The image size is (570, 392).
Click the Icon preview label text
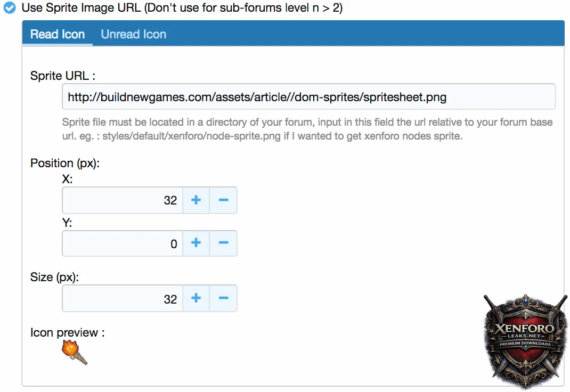coord(67,333)
